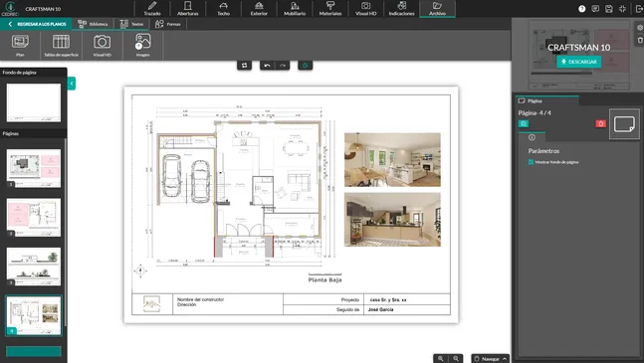Open the Página format preview box
Image resolution: width=644 pixels, height=363 pixels.
tap(624, 124)
